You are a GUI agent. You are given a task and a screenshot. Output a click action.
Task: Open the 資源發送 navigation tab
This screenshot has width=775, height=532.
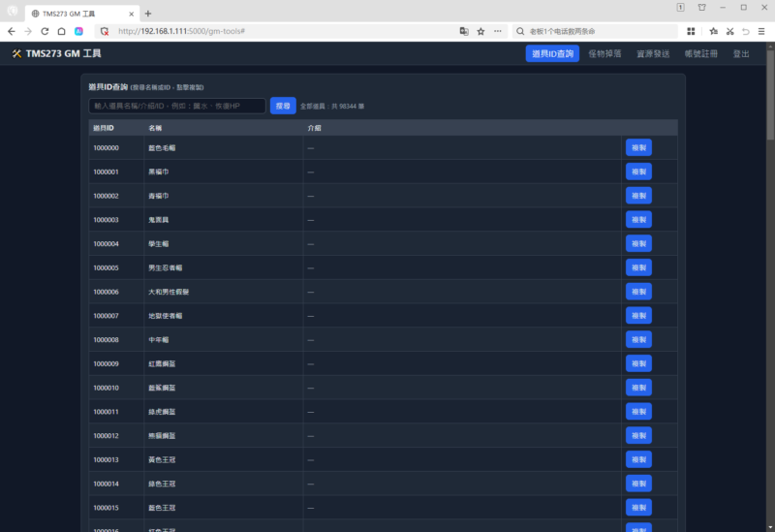point(652,53)
